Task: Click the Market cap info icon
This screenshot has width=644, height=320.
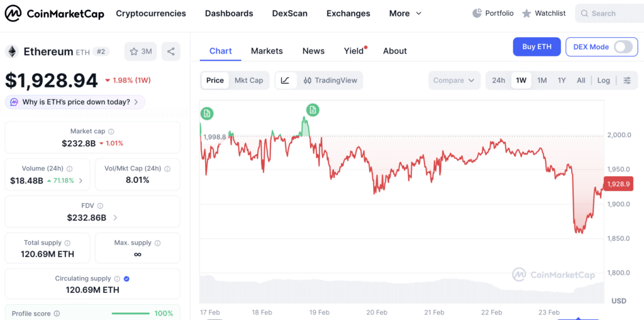Action: 111,132
